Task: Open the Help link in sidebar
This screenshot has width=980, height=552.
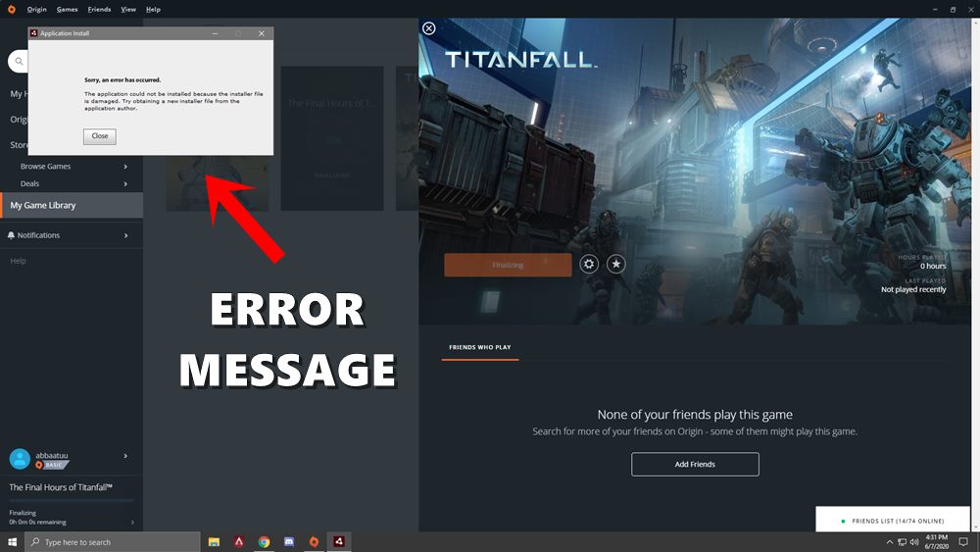Action: point(18,261)
